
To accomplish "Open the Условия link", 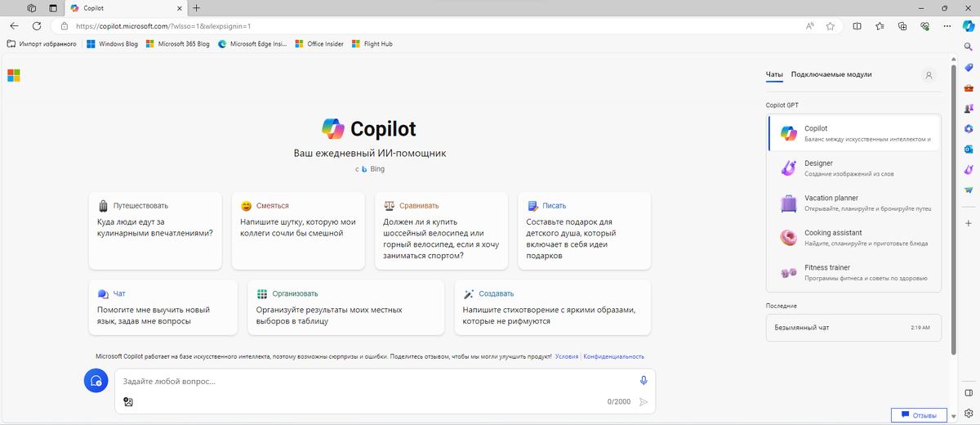I will click(x=567, y=356).
